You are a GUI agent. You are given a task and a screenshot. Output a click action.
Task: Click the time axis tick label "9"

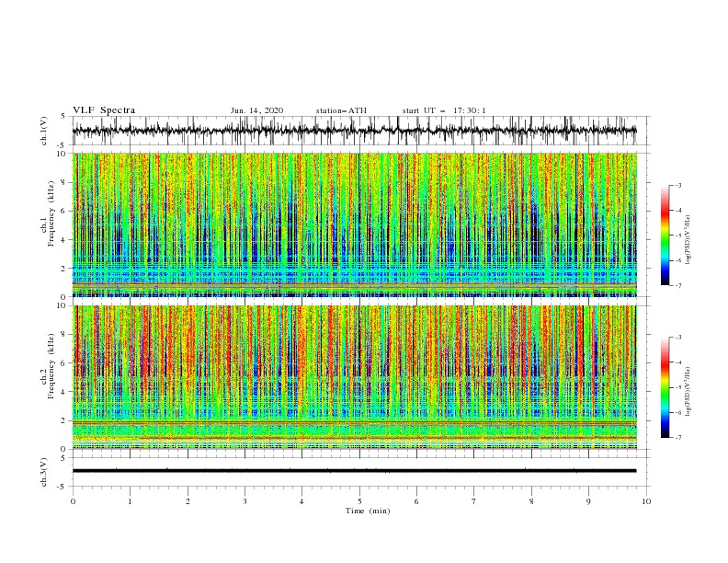pyautogui.click(x=588, y=501)
